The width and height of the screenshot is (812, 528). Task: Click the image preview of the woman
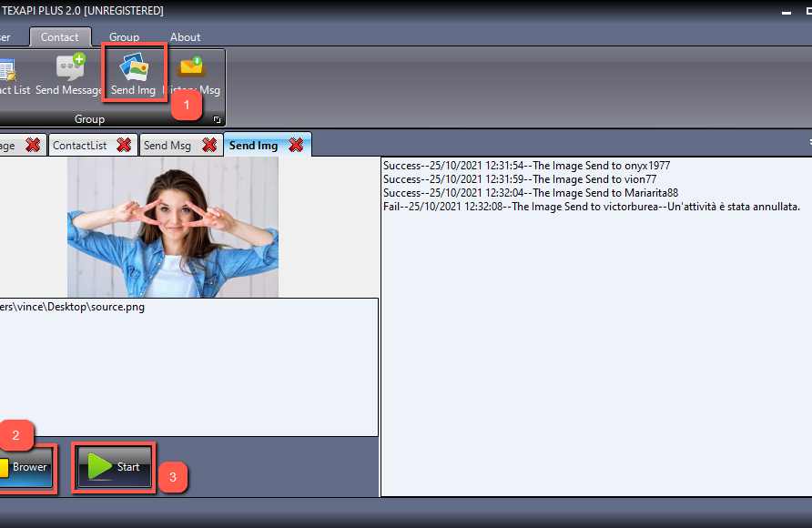point(173,228)
